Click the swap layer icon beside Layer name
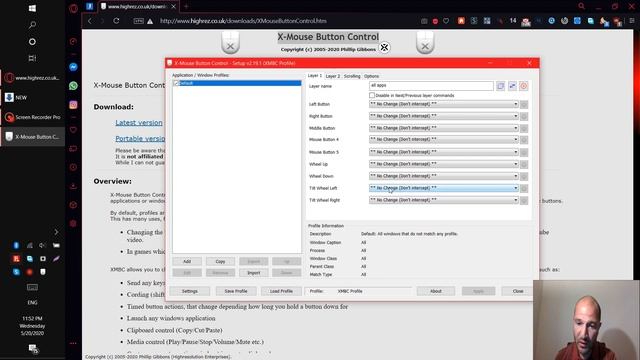The width and height of the screenshot is (640, 360). (512, 86)
